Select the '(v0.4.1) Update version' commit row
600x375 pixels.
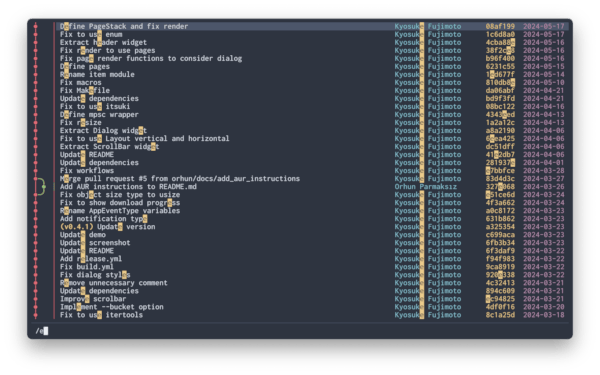312,227
